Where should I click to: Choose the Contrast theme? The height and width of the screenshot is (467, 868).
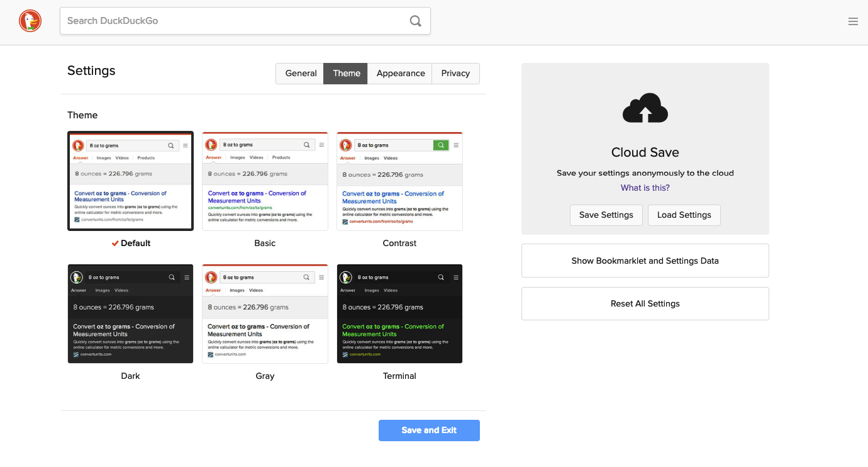(x=399, y=181)
